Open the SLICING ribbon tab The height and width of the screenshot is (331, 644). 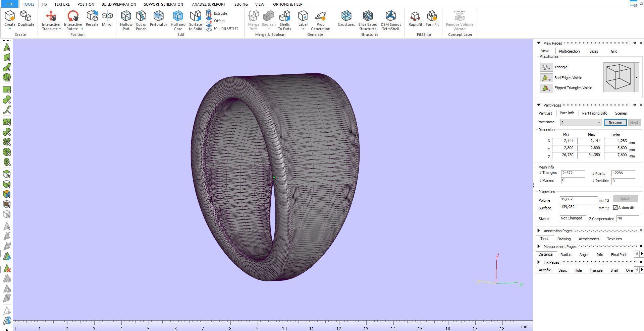(x=241, y=4)
